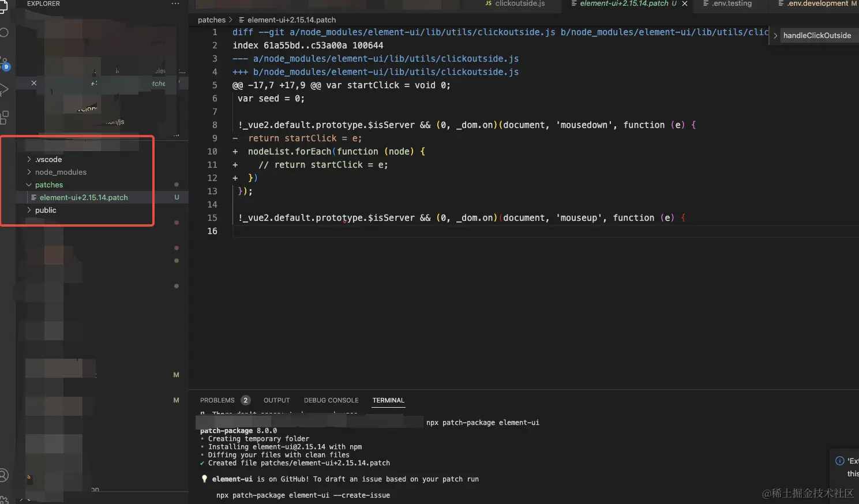The height and width of the screenshot is (504, 859).
Task: Click the 'patch-package 8.0.0' terminal line
Action: 238,431
